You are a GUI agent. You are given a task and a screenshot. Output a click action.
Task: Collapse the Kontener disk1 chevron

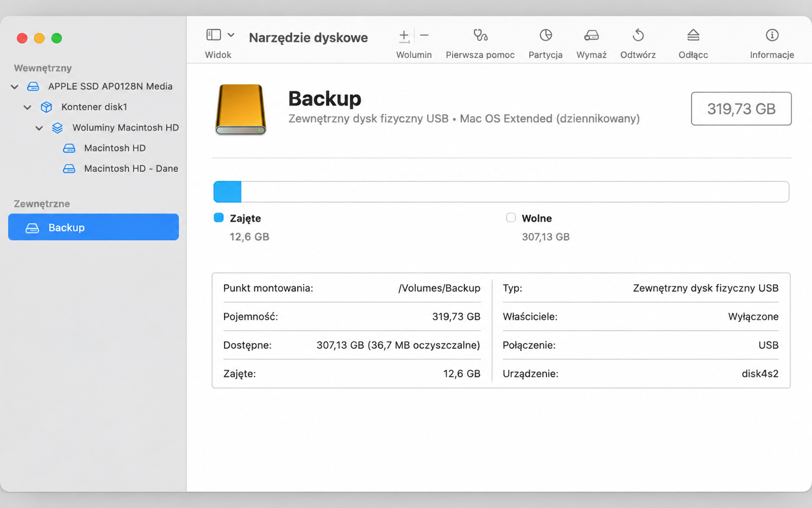pyautogui.click(x=28, y=107)
